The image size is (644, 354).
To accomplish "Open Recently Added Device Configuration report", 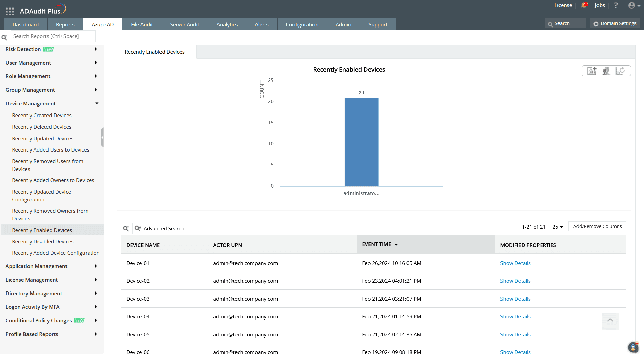I will [x=56, y=253].
